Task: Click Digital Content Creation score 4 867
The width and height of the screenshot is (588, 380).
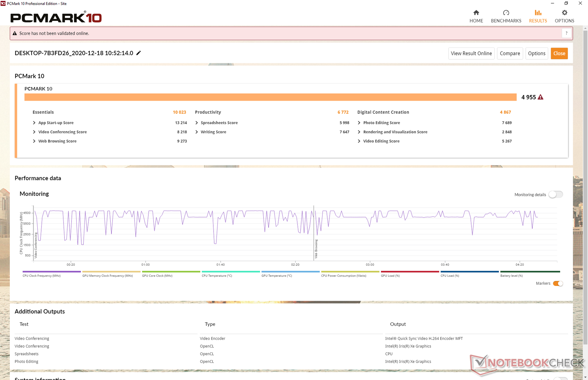Action: pyautogui.click(x=505, y=112)
